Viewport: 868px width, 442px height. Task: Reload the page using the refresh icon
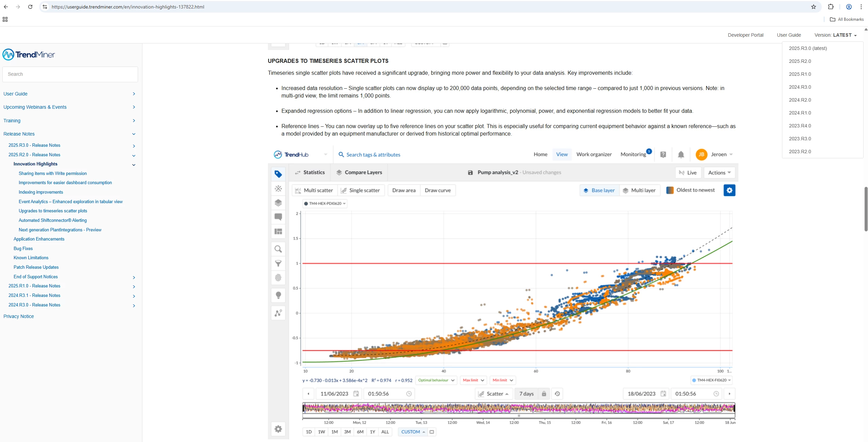coord(30,7)
